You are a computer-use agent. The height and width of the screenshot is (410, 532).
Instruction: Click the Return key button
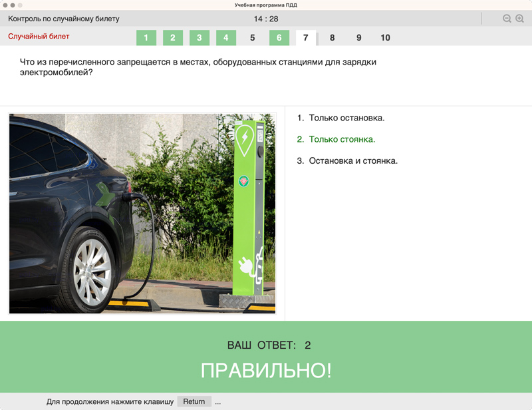click(x=194, y=401)
